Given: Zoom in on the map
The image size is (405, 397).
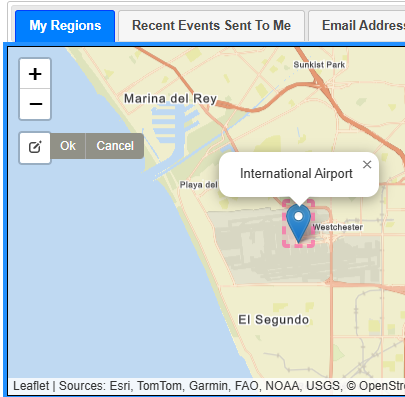Looking at the screenshot, I should 35,74.
